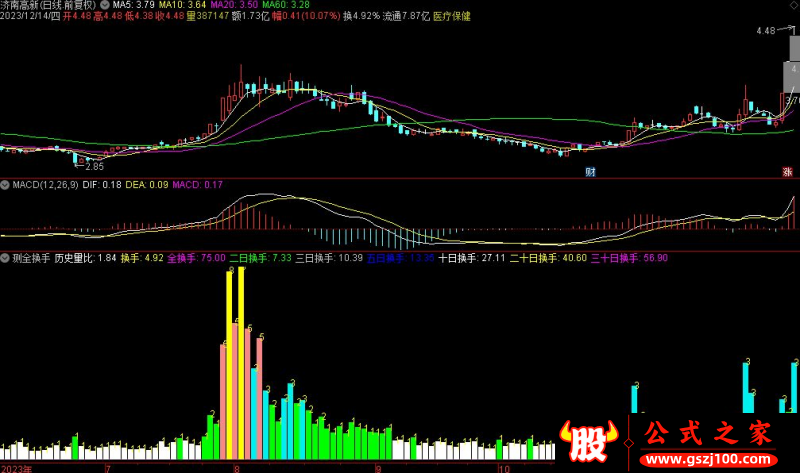Click the 历史量比: 1.84 value
Screen dimensions: 800x473
[85, 258]
